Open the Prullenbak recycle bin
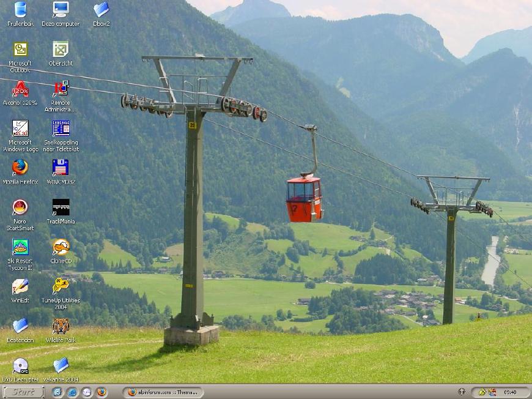The height and width of the screenshot is (399, 532). click(x=20, y=10)
